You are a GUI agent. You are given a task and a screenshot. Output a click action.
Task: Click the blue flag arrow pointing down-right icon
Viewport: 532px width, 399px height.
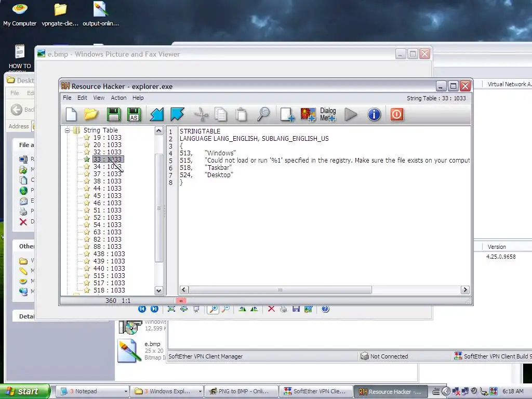click(178, 114)
